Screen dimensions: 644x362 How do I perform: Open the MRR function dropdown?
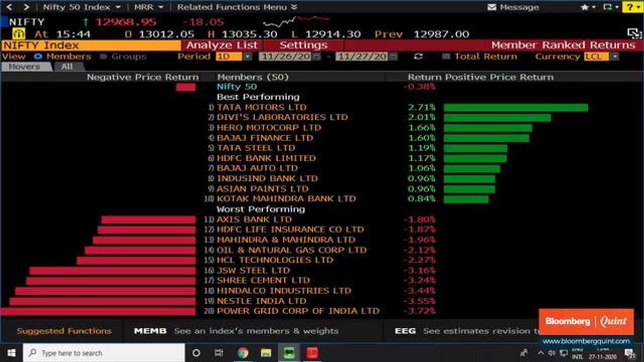(x=148, y=7)
